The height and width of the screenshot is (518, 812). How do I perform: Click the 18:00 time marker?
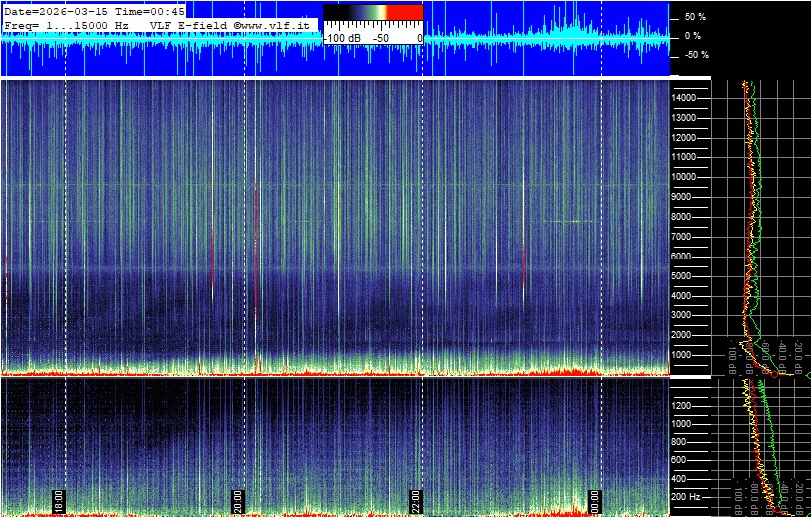click(x=59, y=499)
